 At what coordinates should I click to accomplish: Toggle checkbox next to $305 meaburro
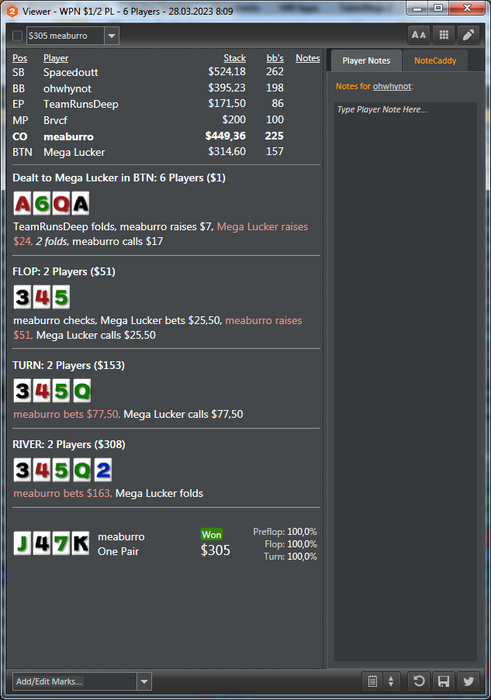17,36
